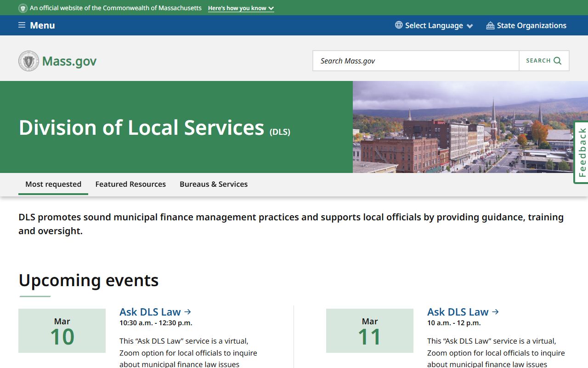Image resolution: width=588 pixels, height=368 pixels.
Task: Open the hamburger Menu icon
Action: pos(22,25)
